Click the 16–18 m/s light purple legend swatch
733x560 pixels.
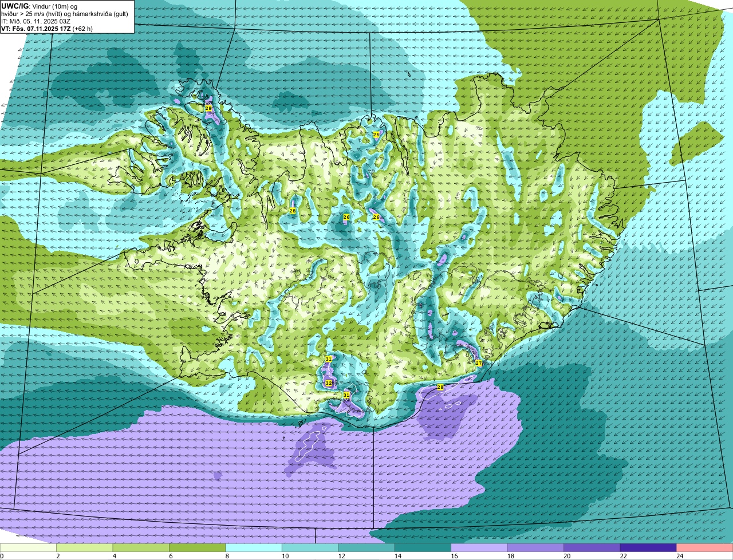tap(479, 547)
